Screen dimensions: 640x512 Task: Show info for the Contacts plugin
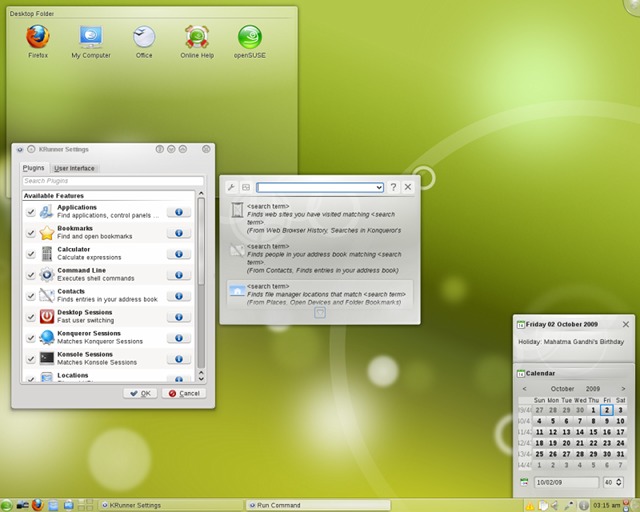click(179, 296)
